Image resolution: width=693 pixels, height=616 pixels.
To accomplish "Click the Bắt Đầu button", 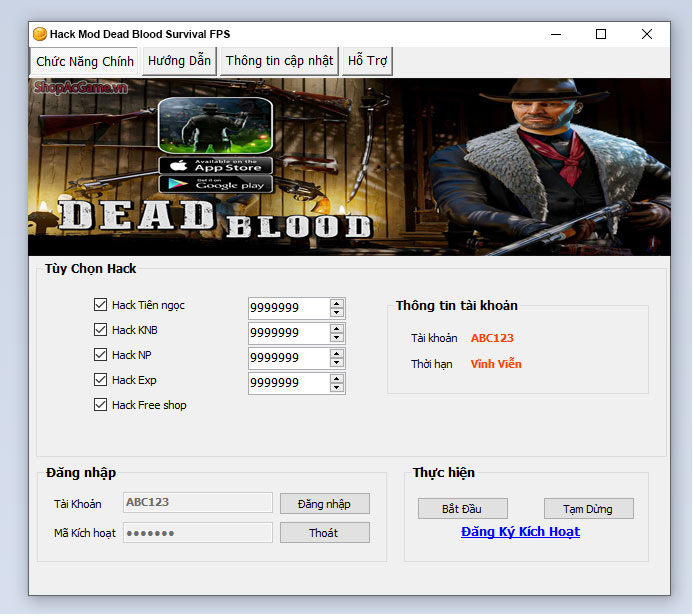I will (463, 509).
